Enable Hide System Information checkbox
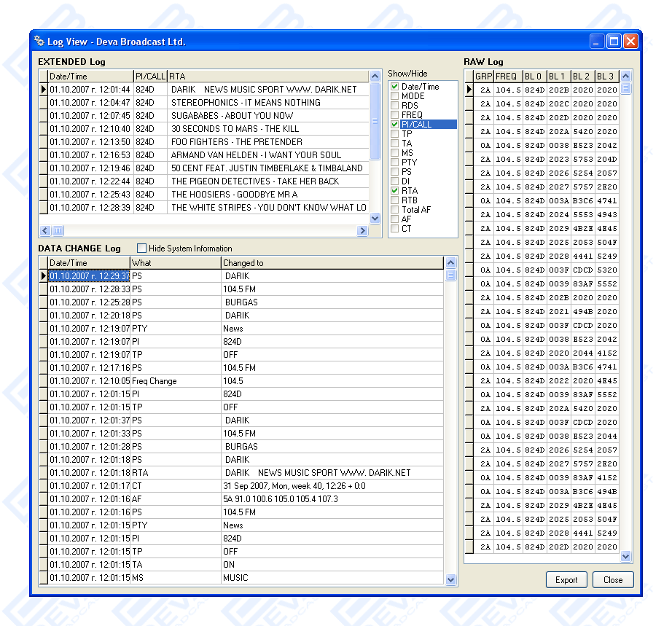672x626 pixels. tap(142, 249)
